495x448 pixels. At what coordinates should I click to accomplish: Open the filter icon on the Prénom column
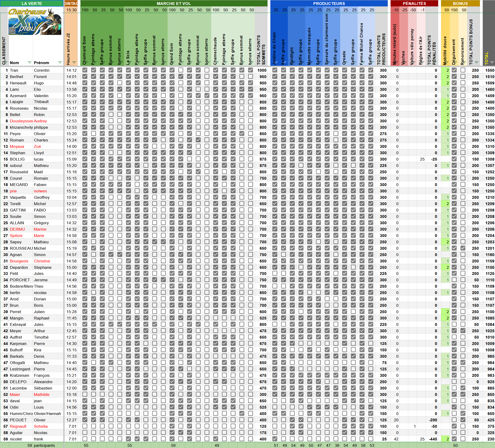[60, 63]
